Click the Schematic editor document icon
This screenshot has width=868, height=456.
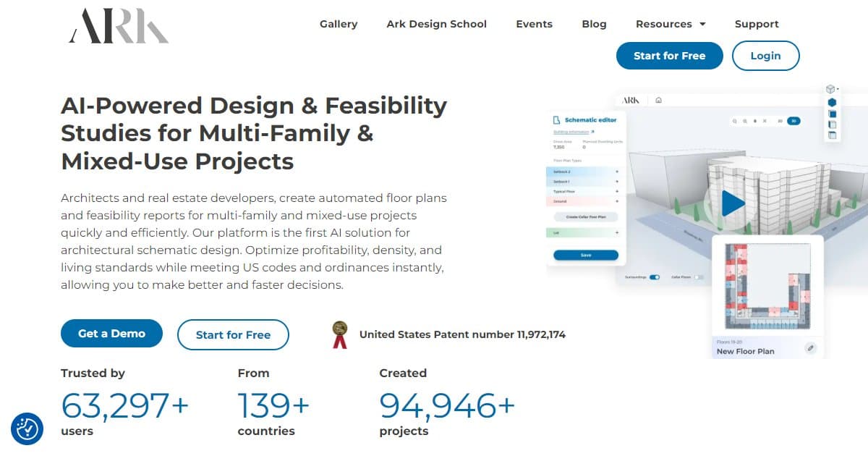tap(558, 119)
